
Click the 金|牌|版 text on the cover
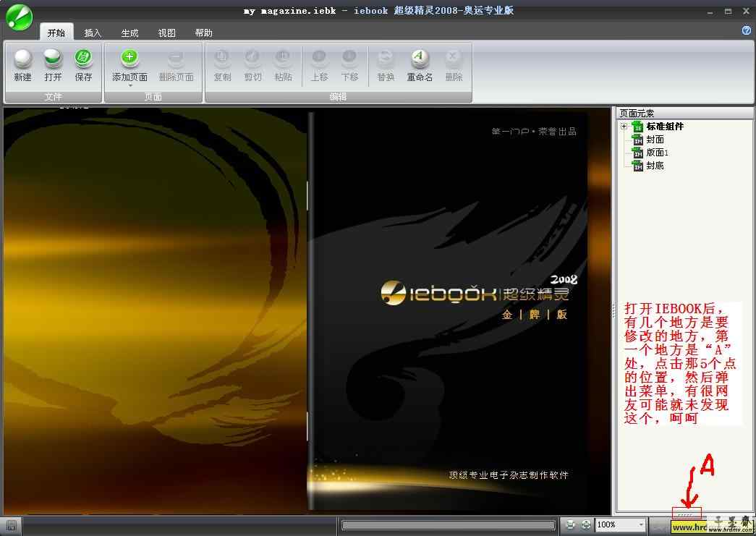pos(535,314)
